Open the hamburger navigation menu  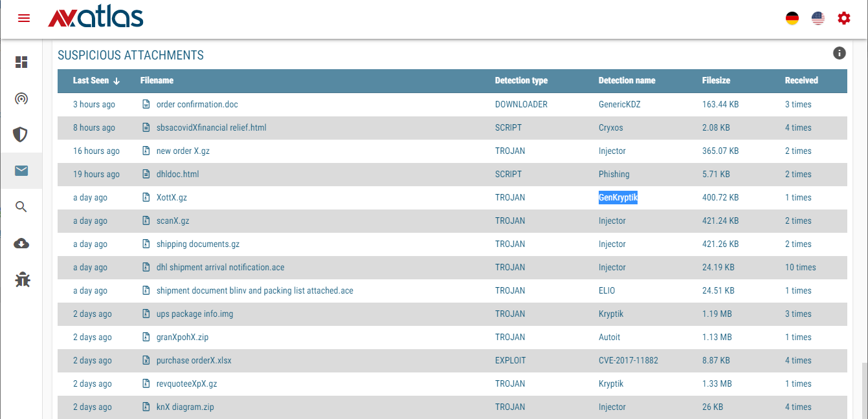(24, 18)
